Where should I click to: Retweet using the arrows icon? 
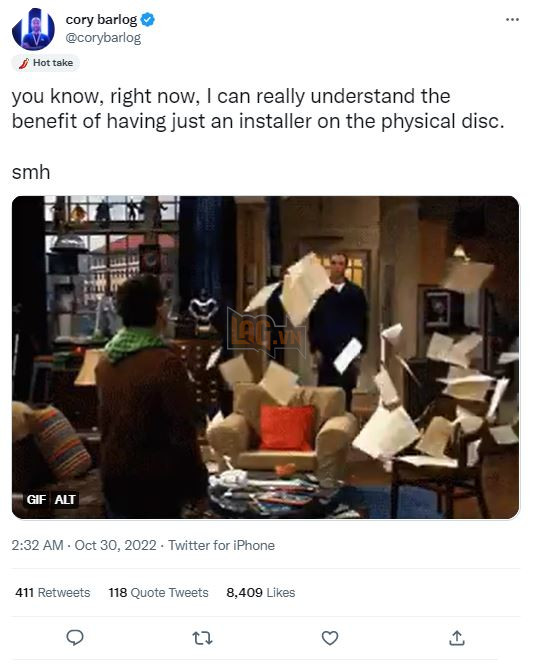tap(202, 638)
